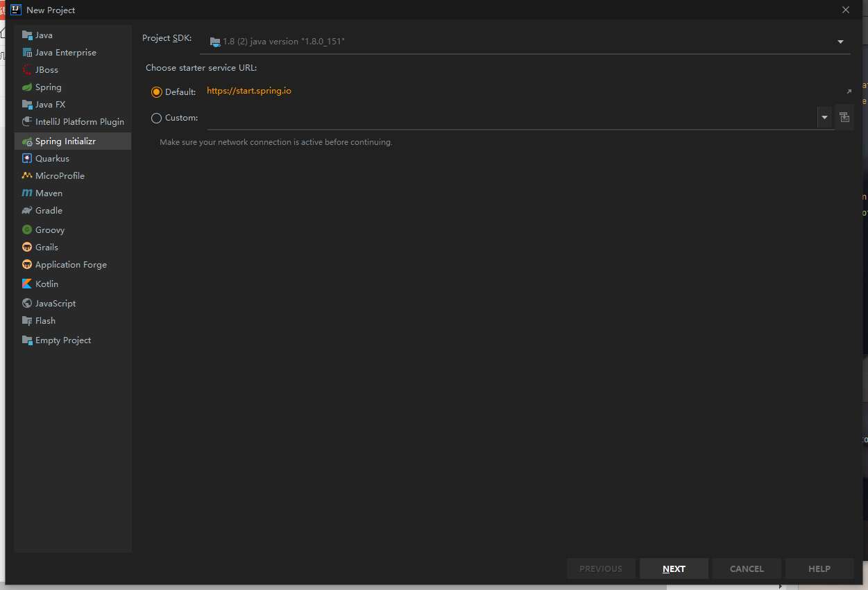Click the IntelliJ logo in the title bar
Screen dimensions: 868x590
coord(15,10)
